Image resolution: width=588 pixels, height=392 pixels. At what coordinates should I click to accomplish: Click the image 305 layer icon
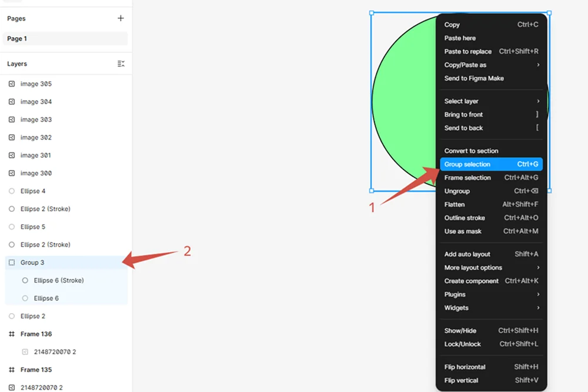point(12,84)
